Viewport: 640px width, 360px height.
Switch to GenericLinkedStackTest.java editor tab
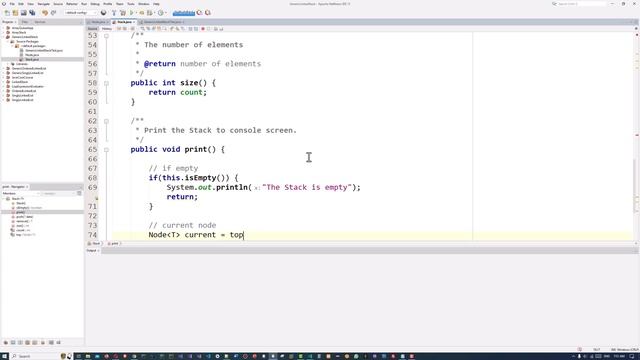(x=162, y=22)
